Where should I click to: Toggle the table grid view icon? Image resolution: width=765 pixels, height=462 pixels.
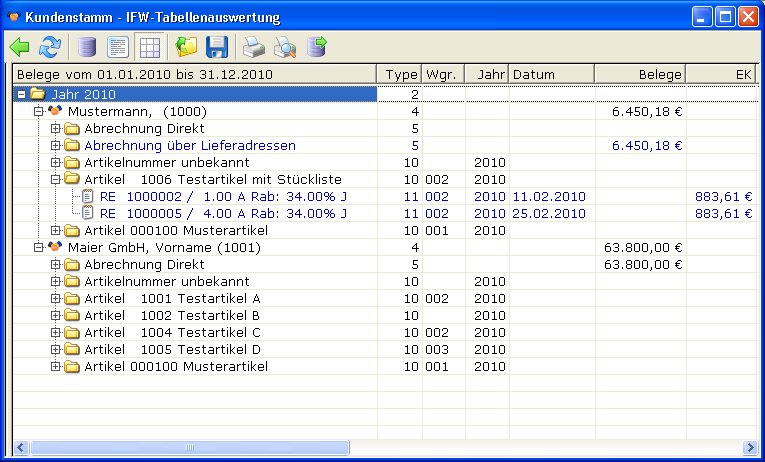(149, 46)
